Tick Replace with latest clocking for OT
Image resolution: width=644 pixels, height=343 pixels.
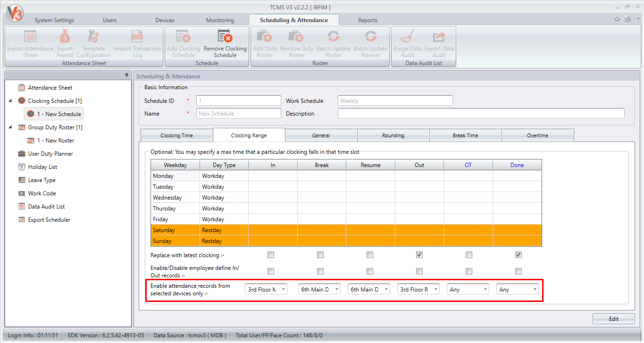pyautogui.click(x=469, y=255)
